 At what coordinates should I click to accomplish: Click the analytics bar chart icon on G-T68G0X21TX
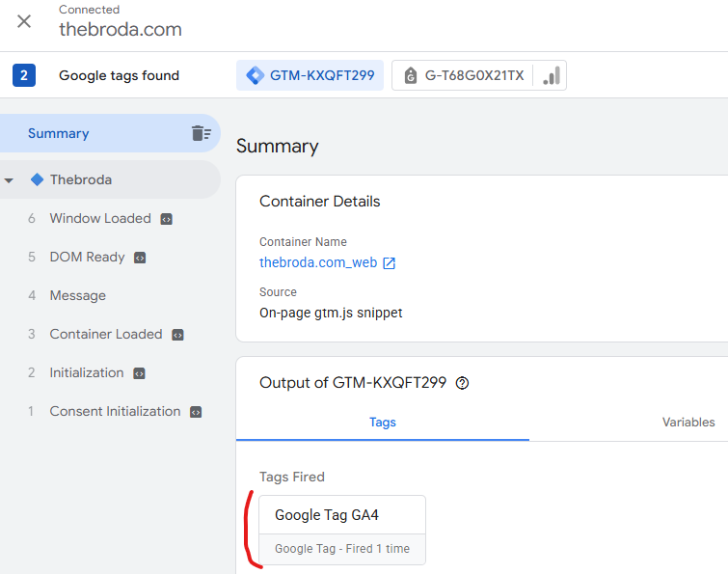tap(552, 75)
